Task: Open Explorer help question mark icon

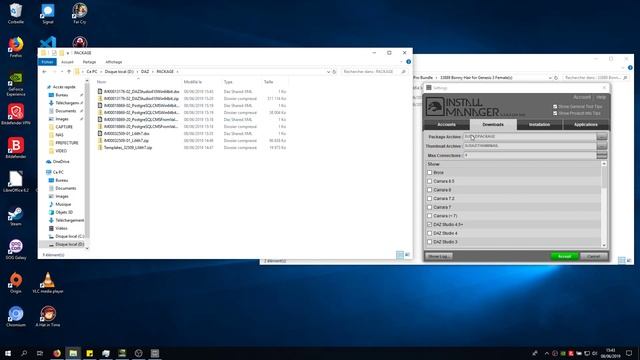Action: point(409,62)
